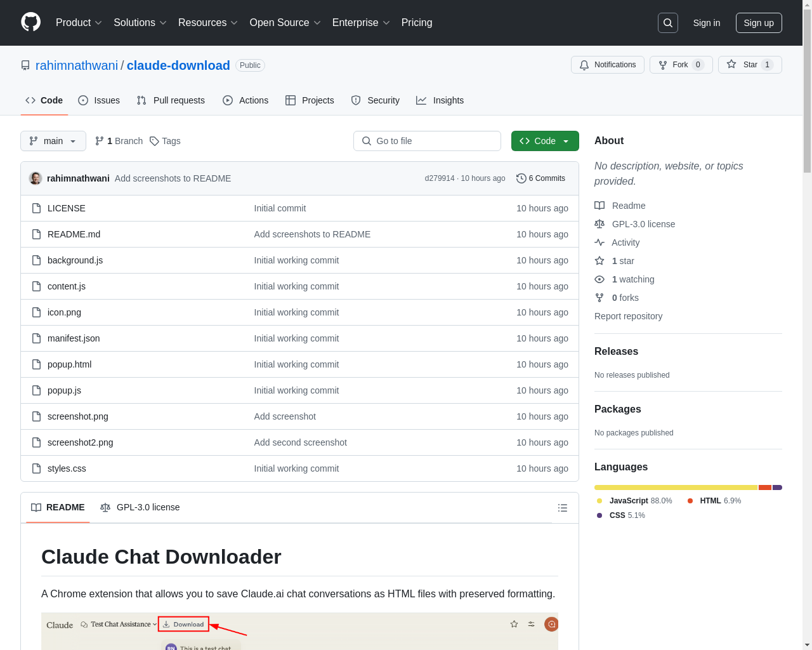Image resolution: width=812 pixels, height=650 pixels.
Task: Switch to the Issues tab
Action: [99, 100]
